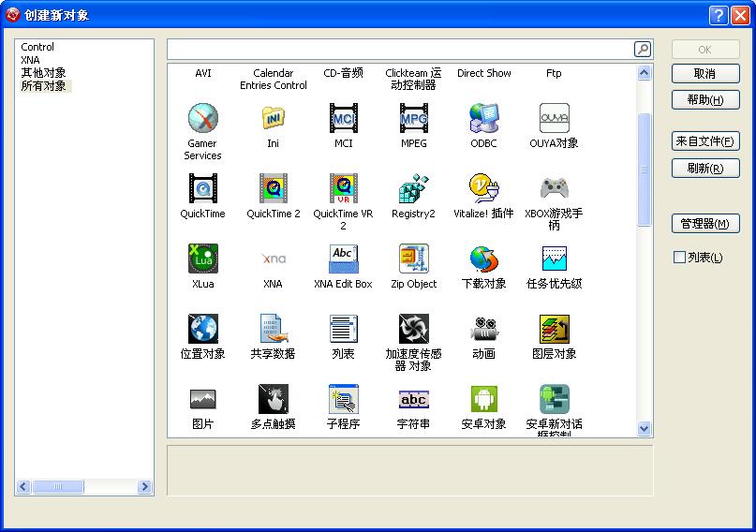The height and width of the screenshot is (532, 756).
Task: Select the 子程序 object icon
Action: 343,399
